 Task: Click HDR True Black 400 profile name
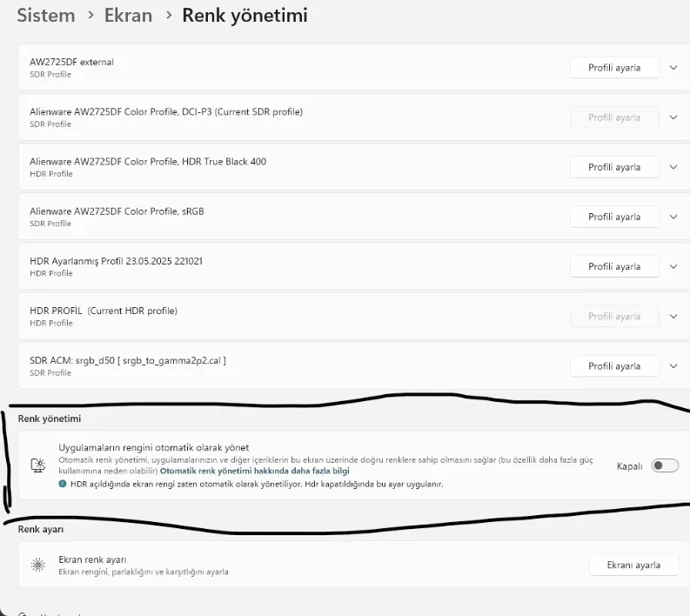tap(148, 162)
